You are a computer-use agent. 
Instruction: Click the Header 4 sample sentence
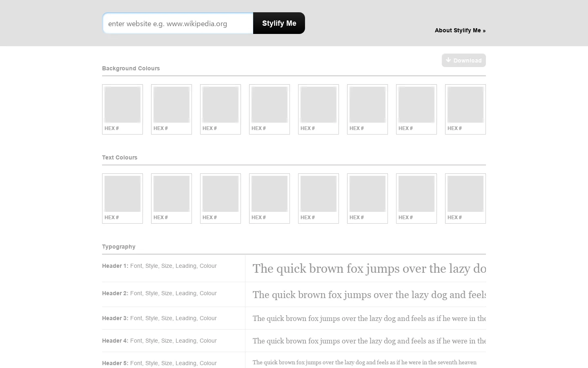coord(369,341)
